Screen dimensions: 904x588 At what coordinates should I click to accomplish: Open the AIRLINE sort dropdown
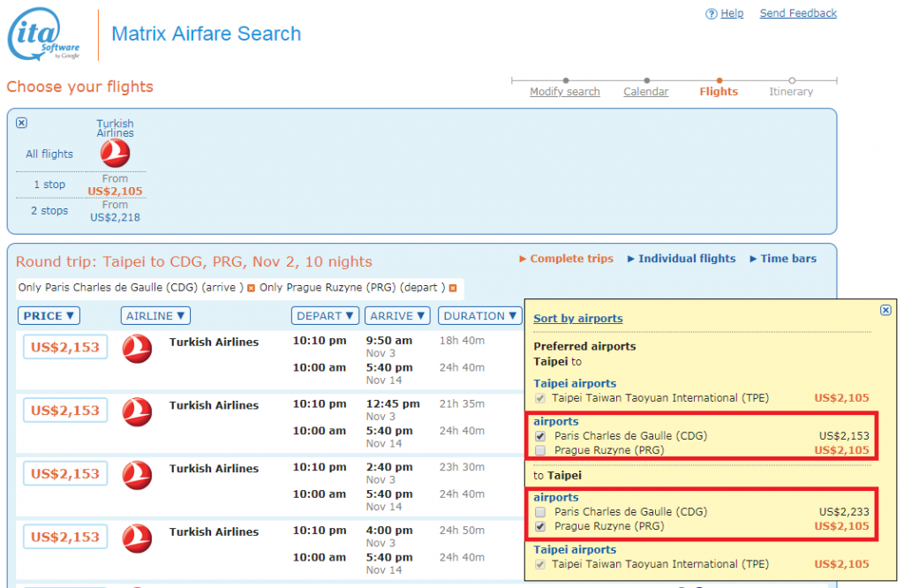155,316
